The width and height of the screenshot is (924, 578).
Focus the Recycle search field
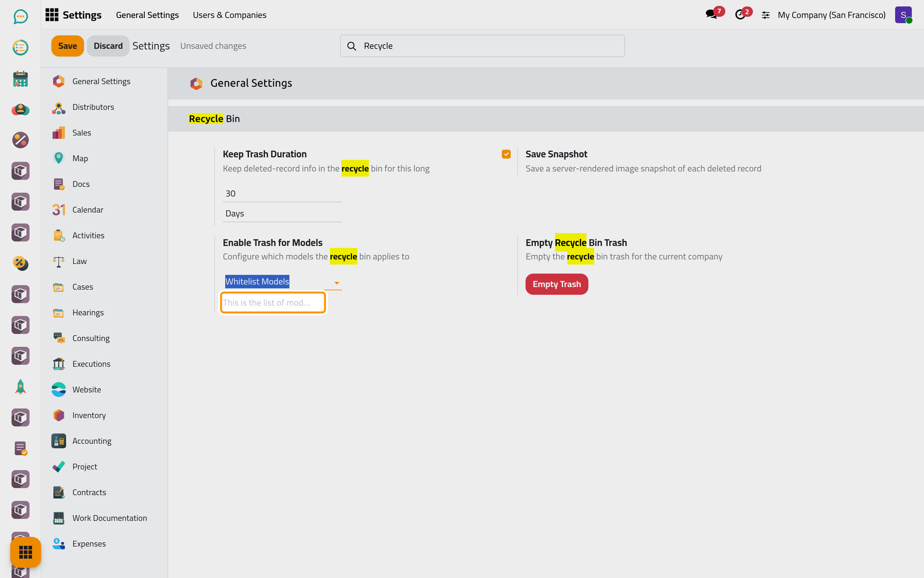[x=482, y=46]
